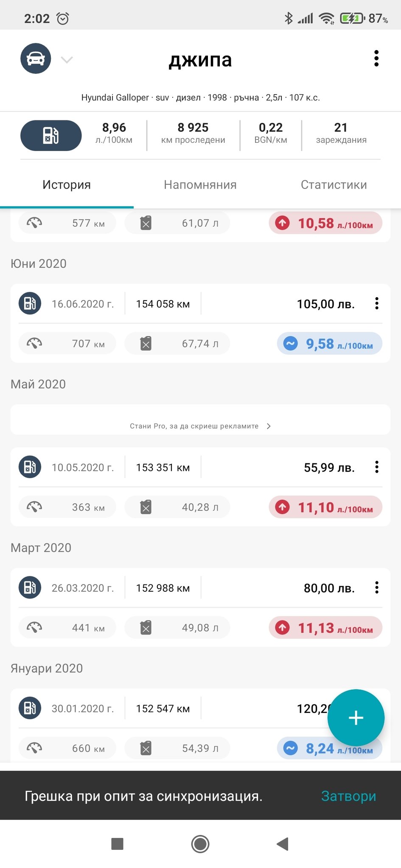Switch to the Статистики tab
This screenshot has height=868, width=401.
click(x=334, y=185)
